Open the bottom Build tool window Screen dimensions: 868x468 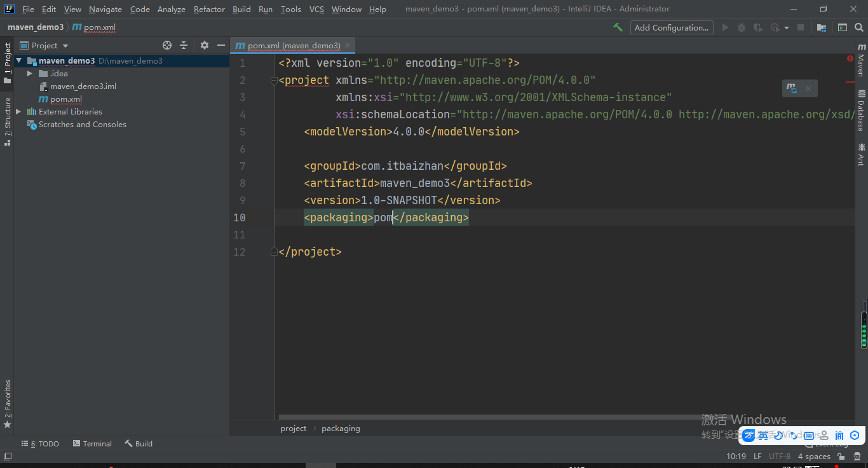139,444
